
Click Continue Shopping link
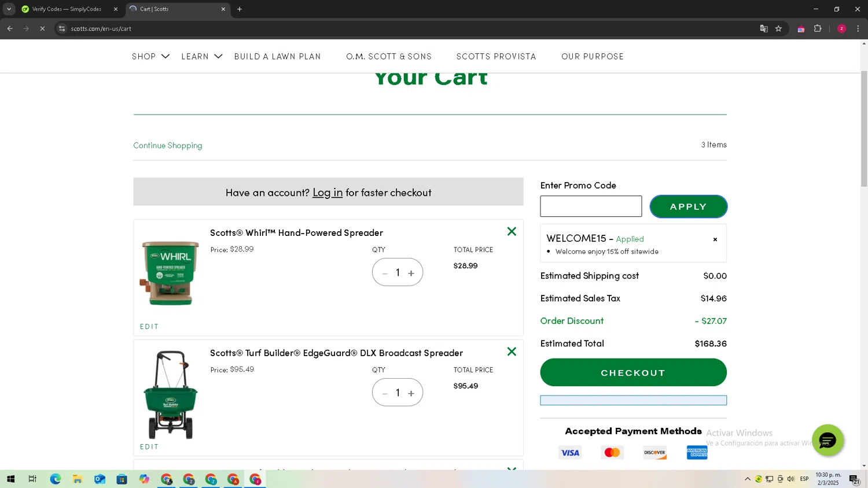coord(168,146)
